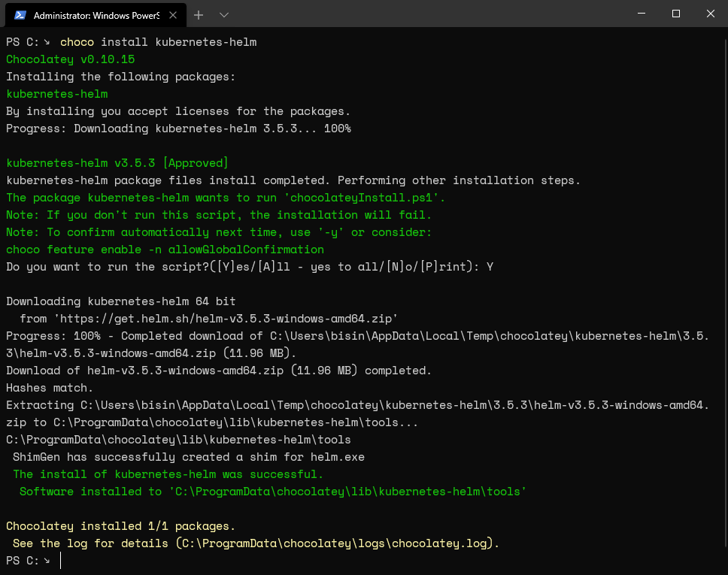Click the 'Hashes match.' line
Screen dimensions: 728x575
[50, 388]
